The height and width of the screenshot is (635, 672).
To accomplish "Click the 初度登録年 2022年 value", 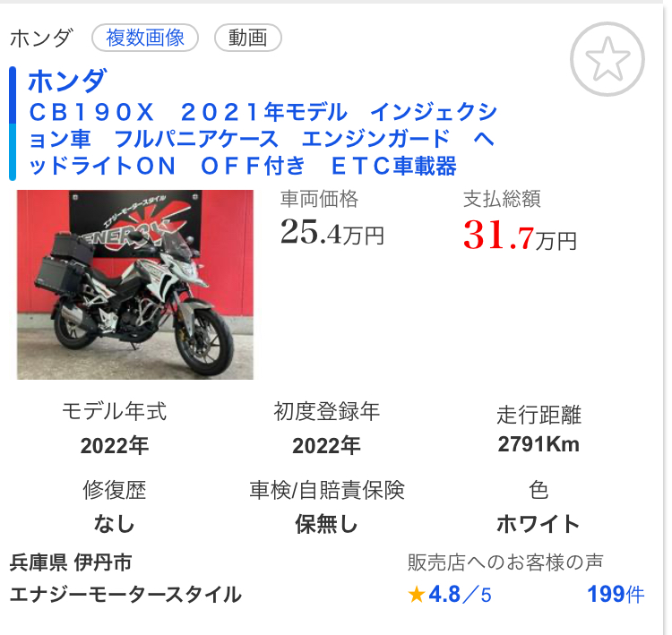I will pyautogui.click(x=326, y=446).
